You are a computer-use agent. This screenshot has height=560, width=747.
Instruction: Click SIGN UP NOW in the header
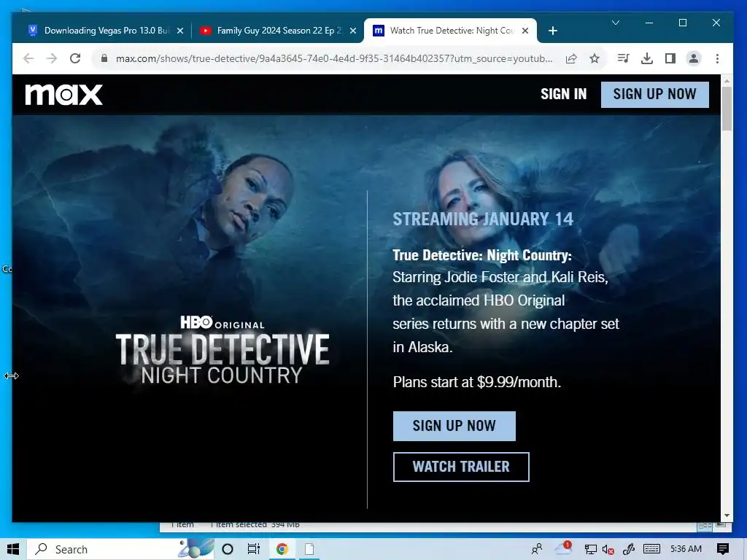[x=654, y=94]
